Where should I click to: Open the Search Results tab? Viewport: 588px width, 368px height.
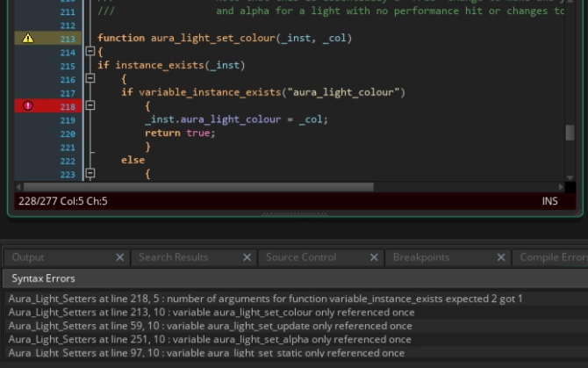pos(173,257)
